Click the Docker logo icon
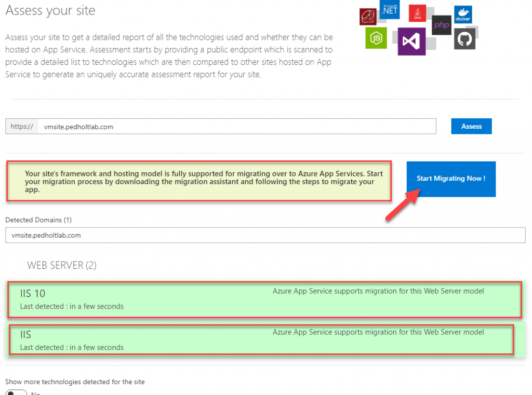The width and height of the screenshot is (532, 395). pyautogui.click(x=463, y=15)
